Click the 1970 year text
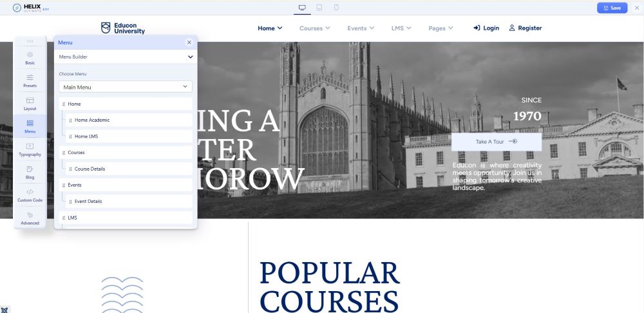 coord(527,116)
